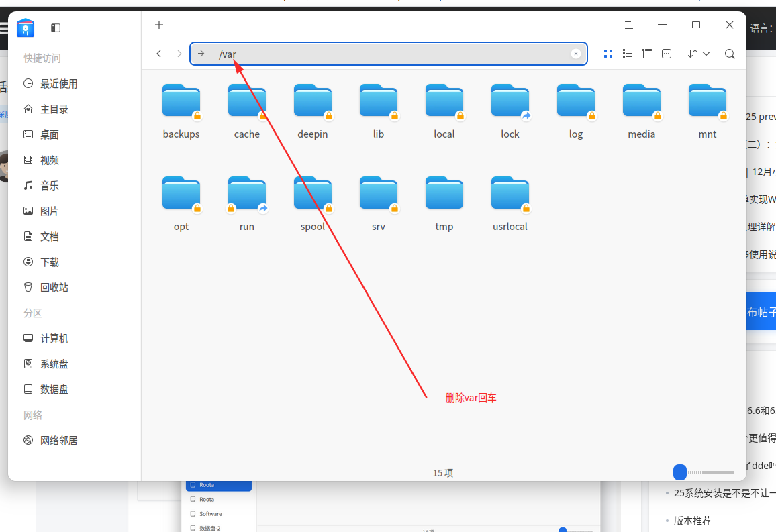Go back to previous folder
The width and height of the screenshot is (776, 532).
pos(159,54)
